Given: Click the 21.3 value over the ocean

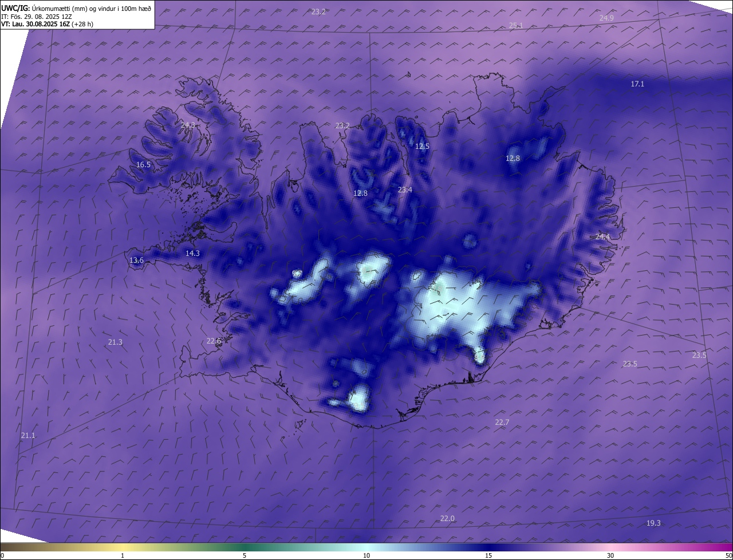Looking at the screenshot, I should tap(115, 342).
